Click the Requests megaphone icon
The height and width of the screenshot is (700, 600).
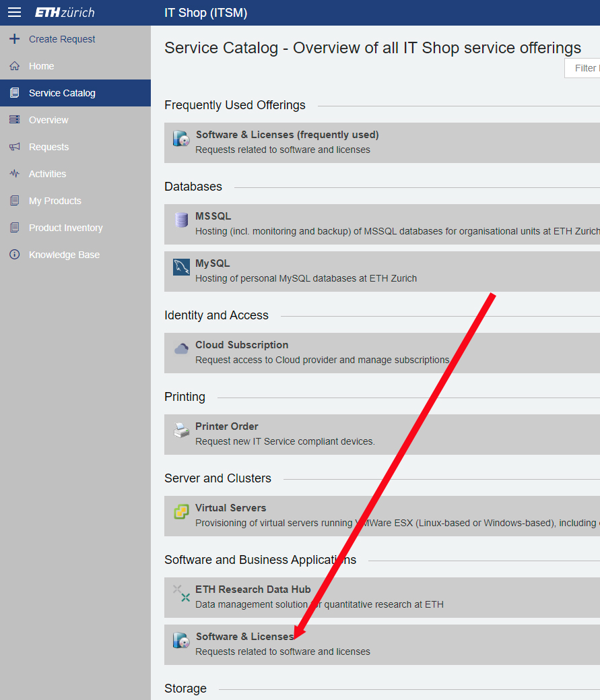[x=15, y=147]
